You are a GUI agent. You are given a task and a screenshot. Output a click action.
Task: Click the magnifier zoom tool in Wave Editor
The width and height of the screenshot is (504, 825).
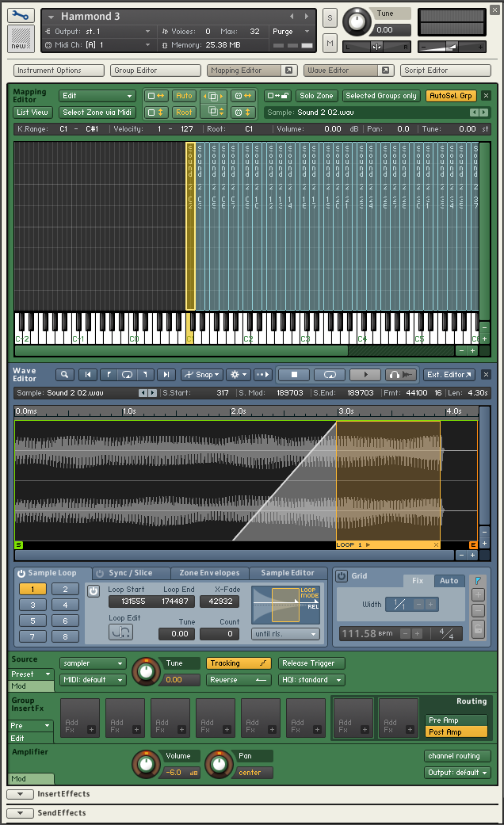pos(64,375)
